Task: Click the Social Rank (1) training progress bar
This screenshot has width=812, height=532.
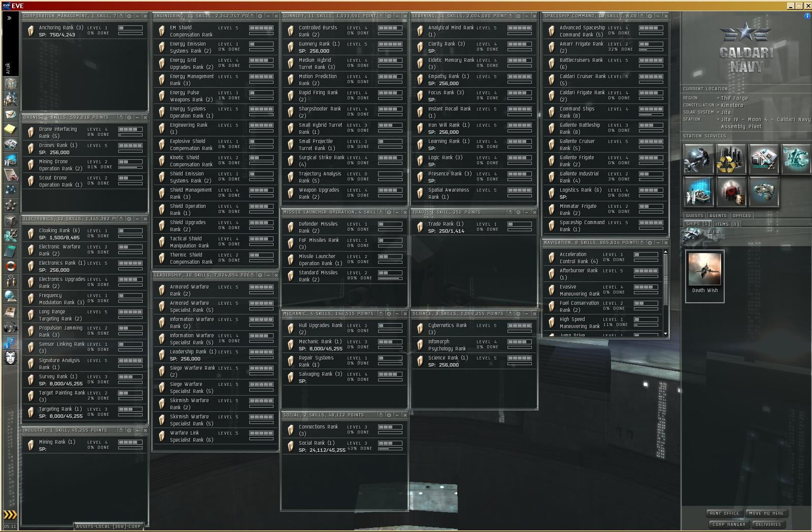Action: point(390,448)
